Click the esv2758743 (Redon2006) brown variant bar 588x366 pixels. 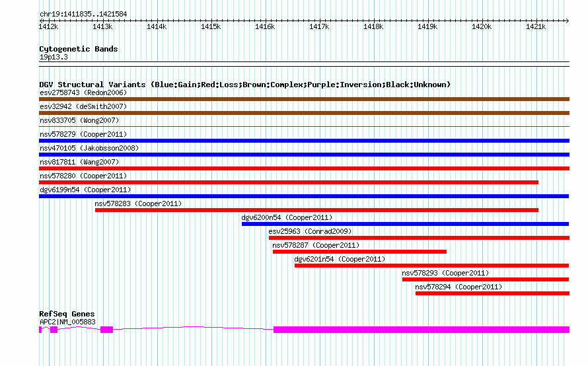coord(304,99)
